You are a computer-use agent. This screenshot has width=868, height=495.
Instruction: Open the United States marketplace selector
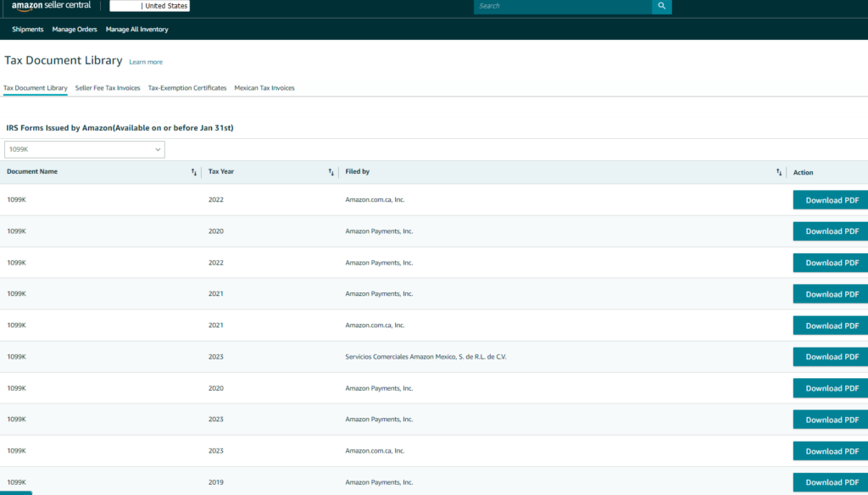coord(149,6)
